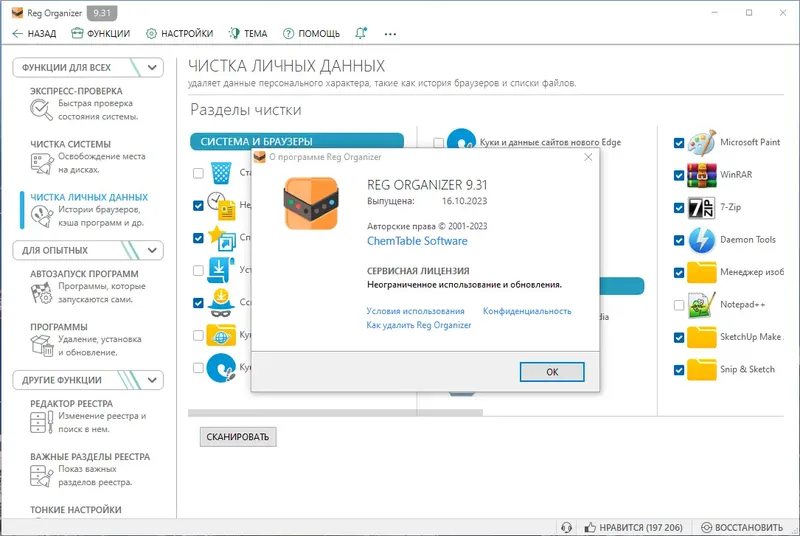Viewport: 800px width, 536px height.
Task: Open the Как удалить Reg Organizer link
Action: 419,325
